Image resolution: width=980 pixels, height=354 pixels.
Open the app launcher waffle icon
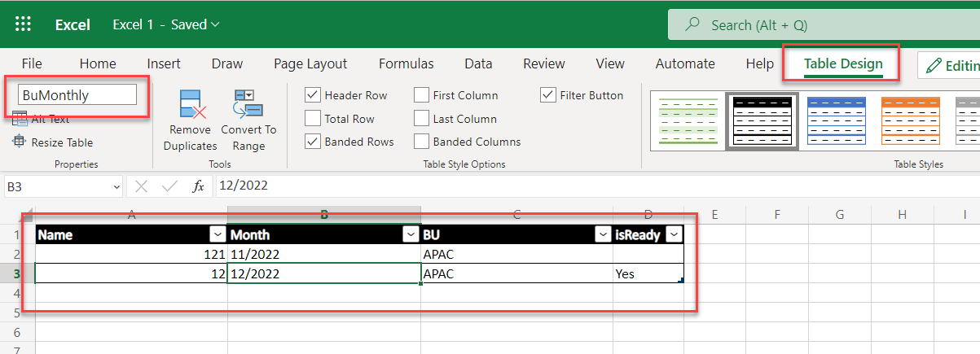[23, 24]
